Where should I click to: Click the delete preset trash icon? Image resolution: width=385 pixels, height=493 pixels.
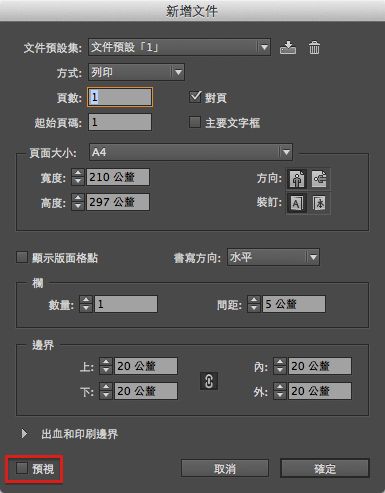pos(314,48)
